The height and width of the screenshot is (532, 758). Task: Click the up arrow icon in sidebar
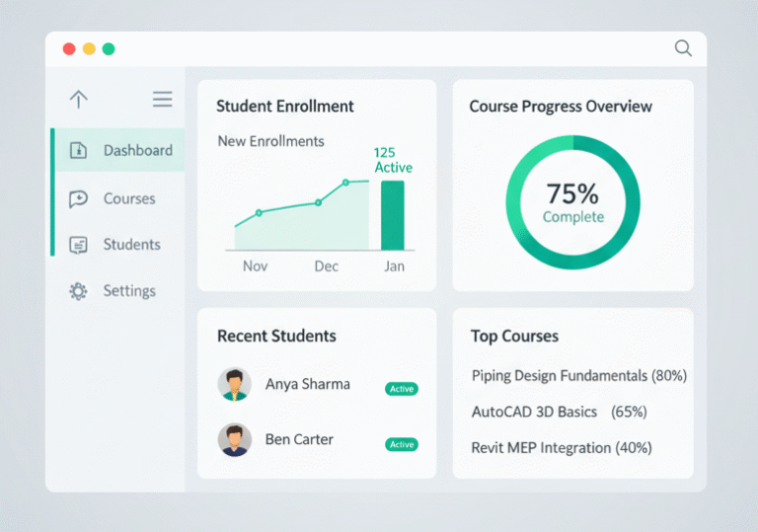point(79,99)
